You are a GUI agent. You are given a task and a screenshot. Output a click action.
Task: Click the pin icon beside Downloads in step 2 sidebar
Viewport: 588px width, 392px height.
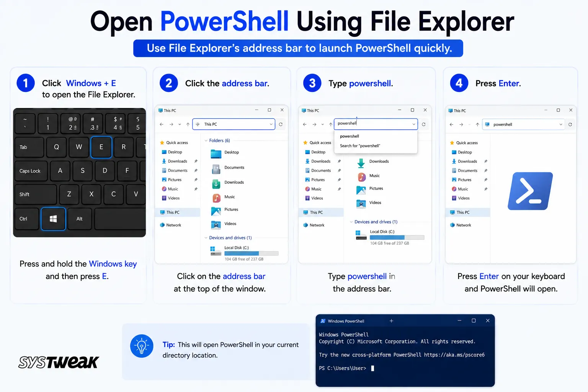(196, 161)
